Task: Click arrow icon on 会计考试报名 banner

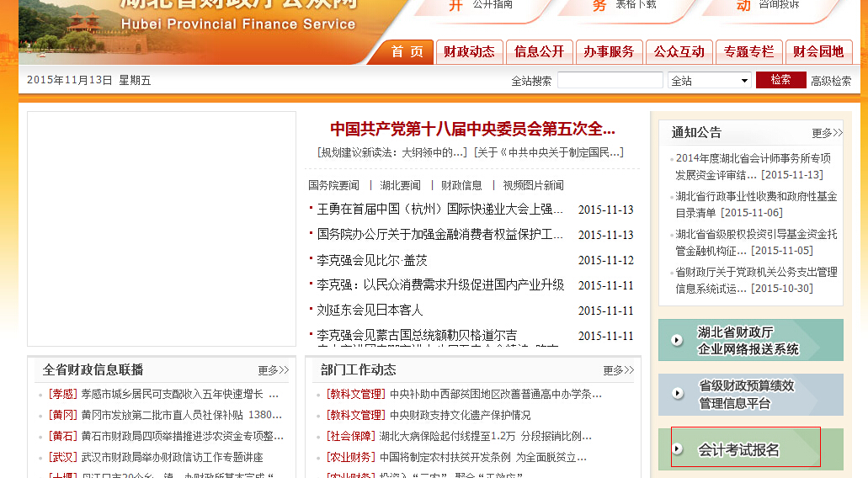Action: pos(676,449)
